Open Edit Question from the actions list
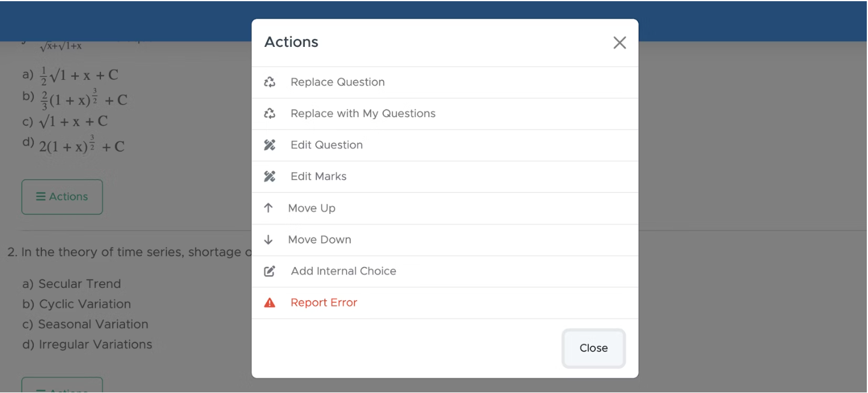Viewport: 868px width, 393px height. (x=445, y=145)
